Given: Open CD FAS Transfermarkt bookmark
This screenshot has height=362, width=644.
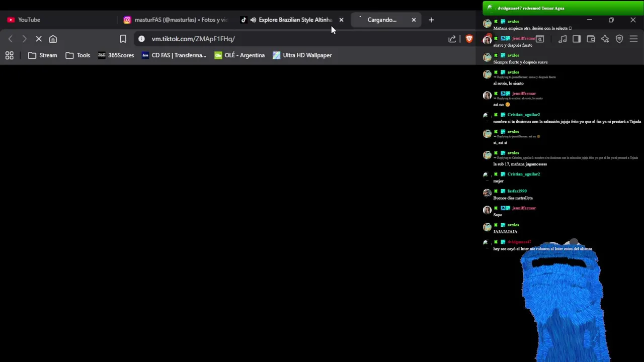Looking at the screenshot, I should coord(174,55).
